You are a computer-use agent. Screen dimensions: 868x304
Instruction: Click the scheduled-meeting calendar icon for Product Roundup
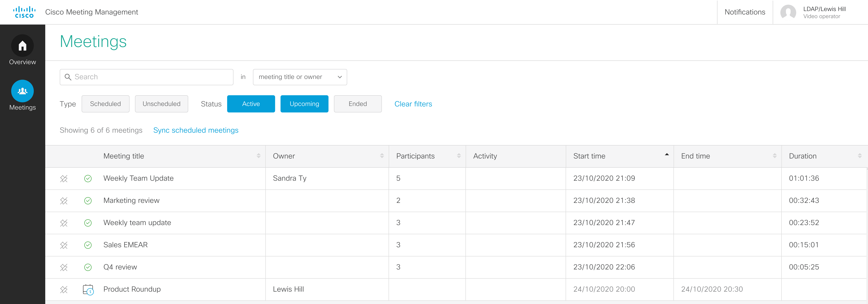pos(88,289)
